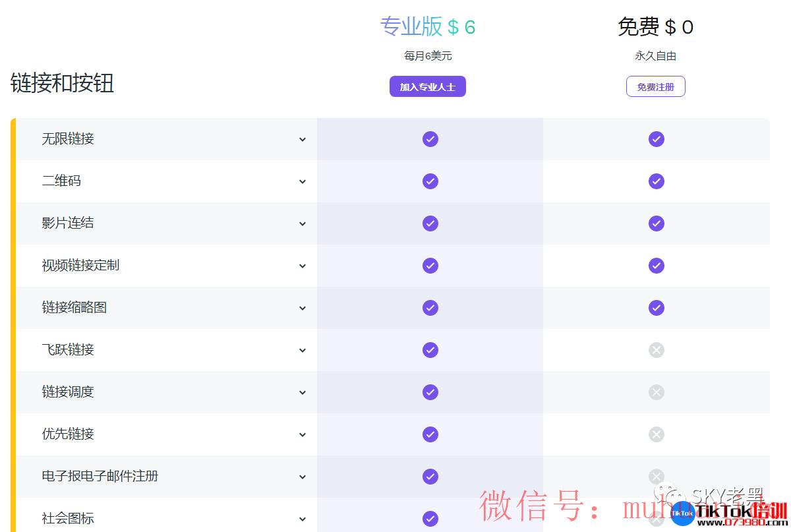Select the 专业版 $6 plan heading
The image size is (791, 532).
click(x=427, y=27)
